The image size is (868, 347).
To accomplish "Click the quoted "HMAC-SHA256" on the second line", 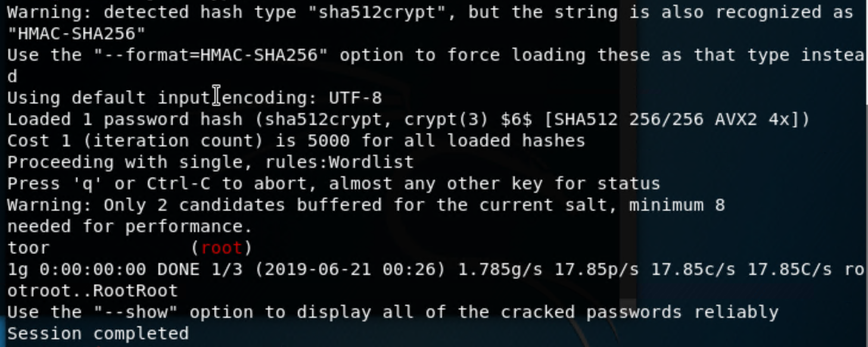I will click(x=76, y=33).
